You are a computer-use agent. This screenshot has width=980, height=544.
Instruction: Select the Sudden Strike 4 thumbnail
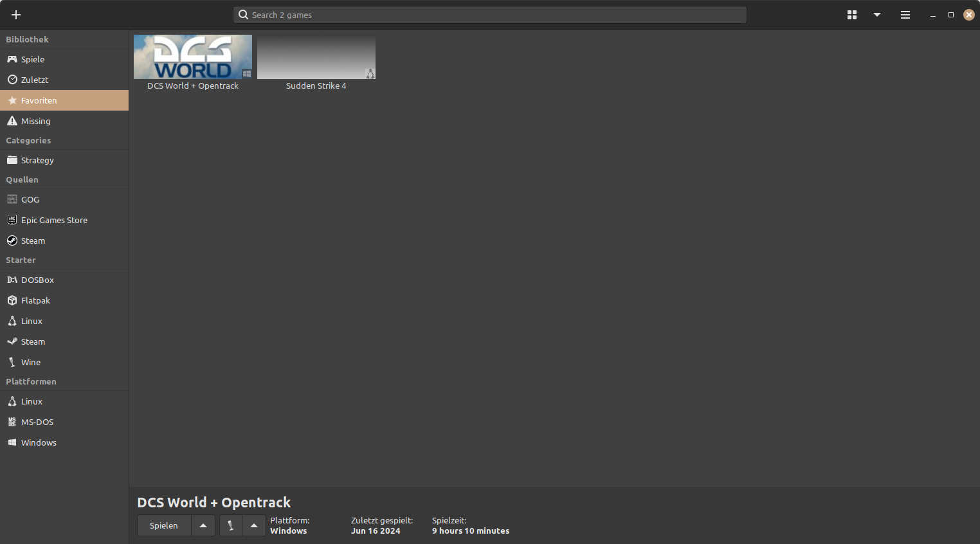point(316,57)
